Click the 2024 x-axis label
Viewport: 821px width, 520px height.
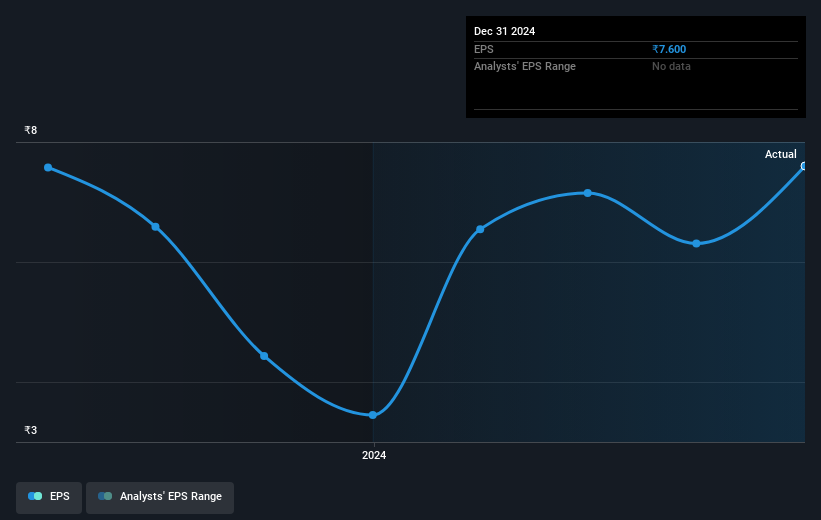tap(374, 456)
